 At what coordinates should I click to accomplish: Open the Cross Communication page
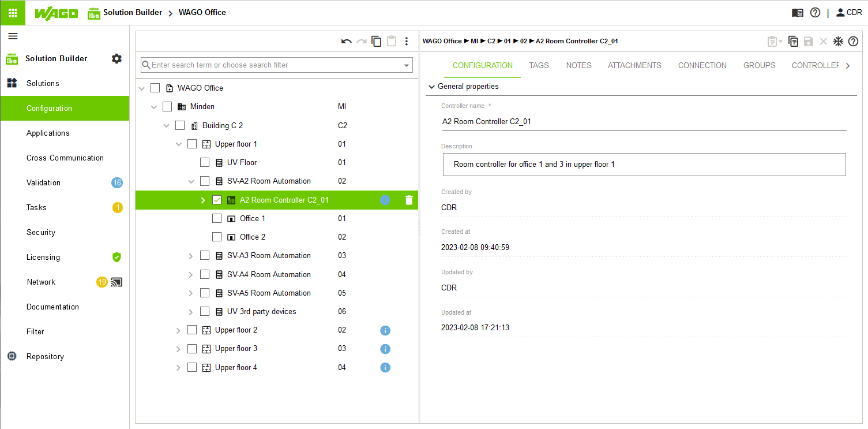[x=65, y=158]
